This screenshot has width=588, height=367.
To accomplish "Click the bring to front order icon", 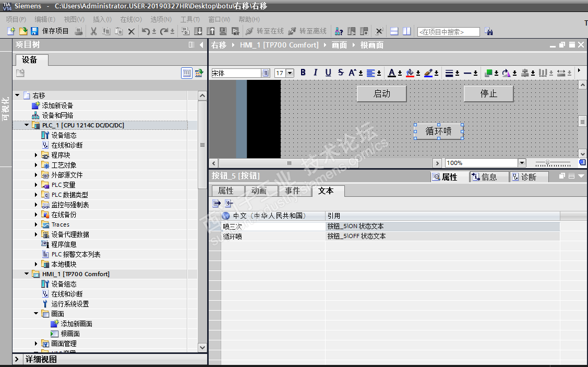I will click(x=488, y=73).
